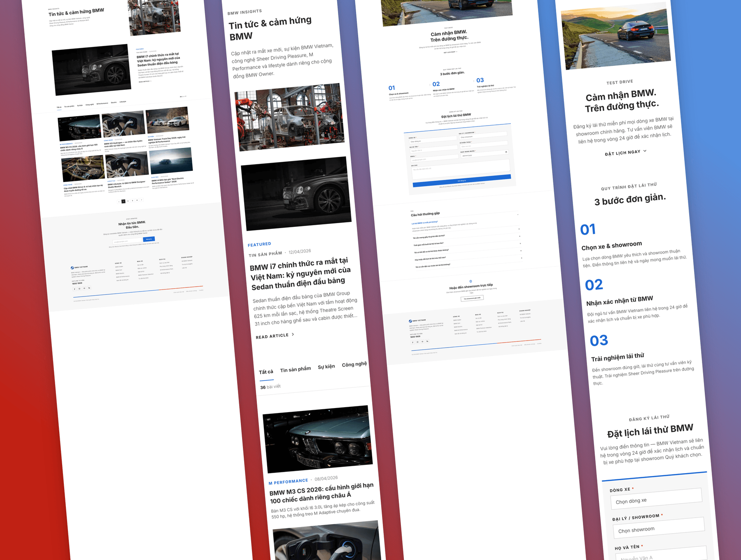The height and width of the screenshot is (560, 741).
Task: Select 'Electric' tab on desktop news page
Action: click(x=114, y=103)
